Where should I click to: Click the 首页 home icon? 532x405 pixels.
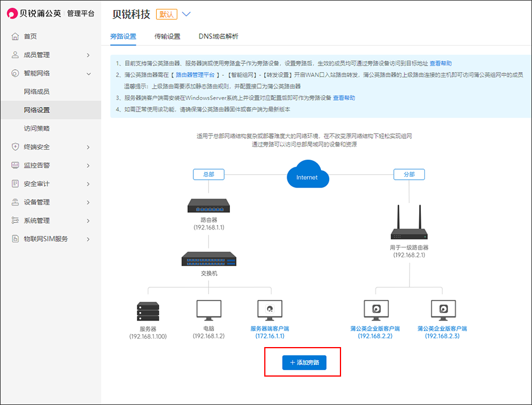pyautogui.click(x=15, y=36)
